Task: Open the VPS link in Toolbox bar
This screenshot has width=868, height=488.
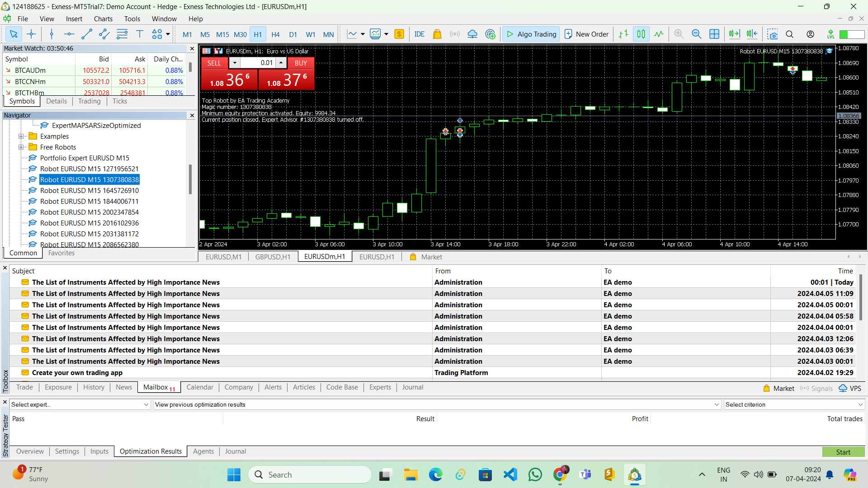Action: tap(850, 388)
